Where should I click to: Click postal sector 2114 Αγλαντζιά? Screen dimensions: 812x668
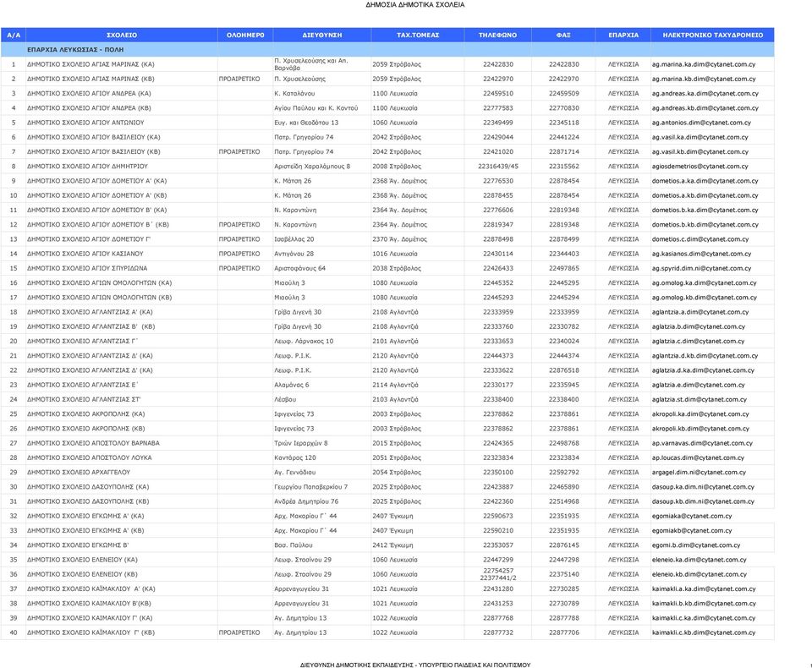[x=395, y=385]
